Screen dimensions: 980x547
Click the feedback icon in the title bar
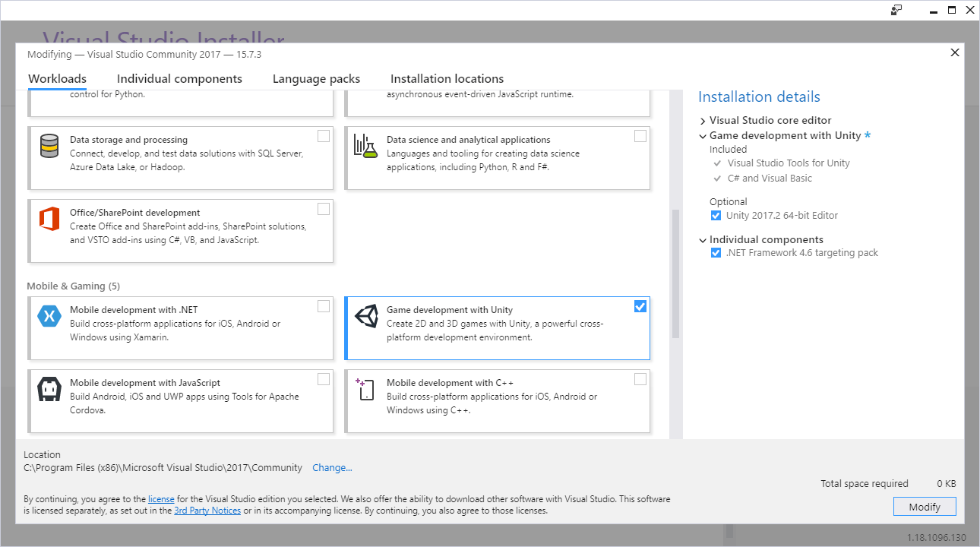[896, 10]
